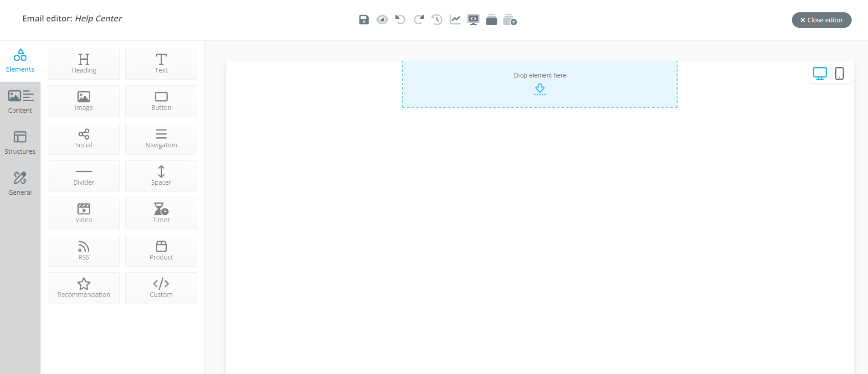Screen dimensions: 868x374
Task: Click the 'Drop element here' zone
Action: [x=540, y=84]
